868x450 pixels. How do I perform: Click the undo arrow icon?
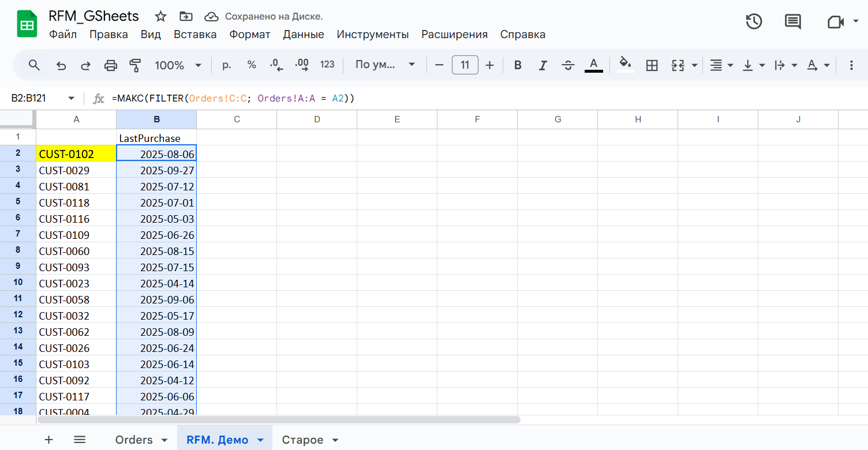click(x=61, y=65)
